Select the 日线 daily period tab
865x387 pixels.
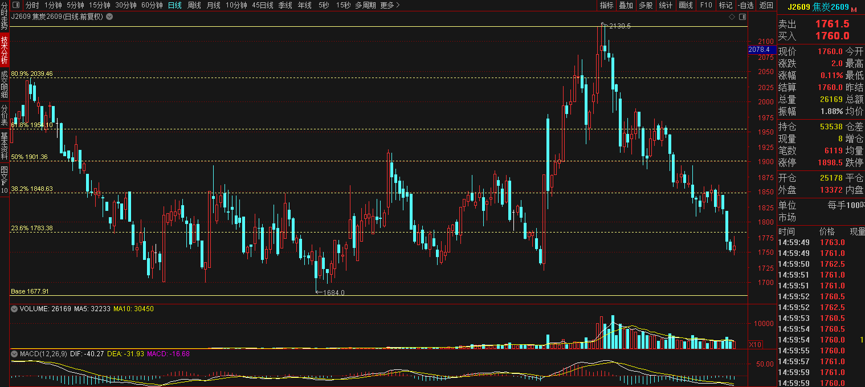click(174, 5)
